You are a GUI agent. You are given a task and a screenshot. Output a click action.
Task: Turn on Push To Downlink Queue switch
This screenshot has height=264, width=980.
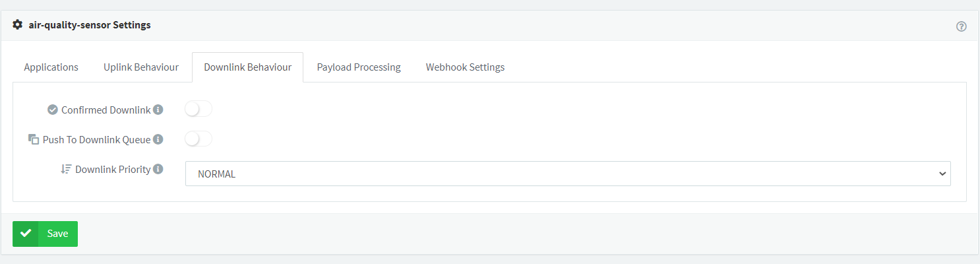(199, 139)
